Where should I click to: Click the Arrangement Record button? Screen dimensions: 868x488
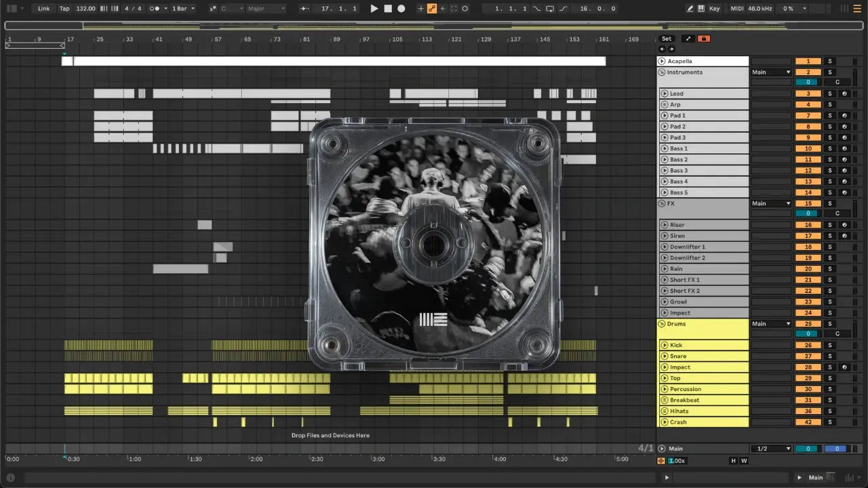401,9
